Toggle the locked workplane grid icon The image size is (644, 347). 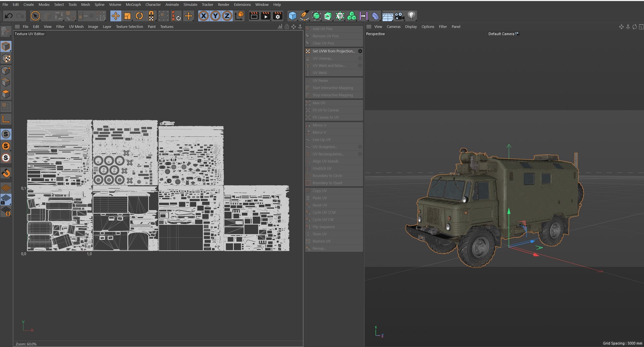pyautogui.click(x=6, y=200)
